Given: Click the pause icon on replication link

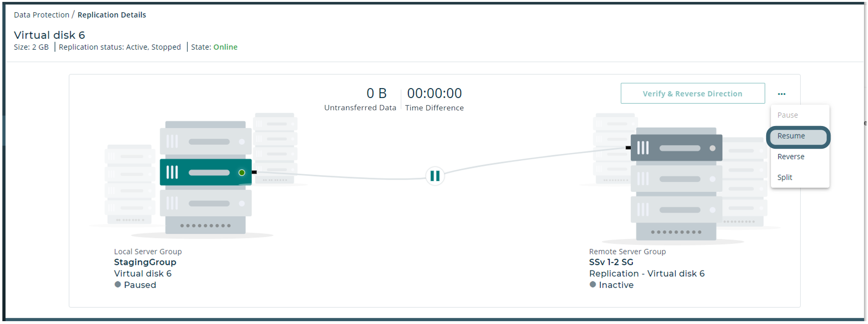Looking at the screenshot, I should click(435, 176).
